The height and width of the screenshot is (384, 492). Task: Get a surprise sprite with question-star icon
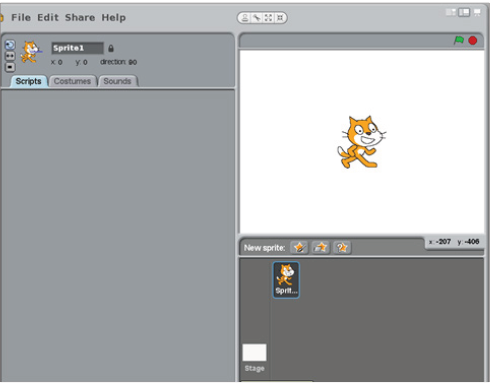click(x=342, y=248)
